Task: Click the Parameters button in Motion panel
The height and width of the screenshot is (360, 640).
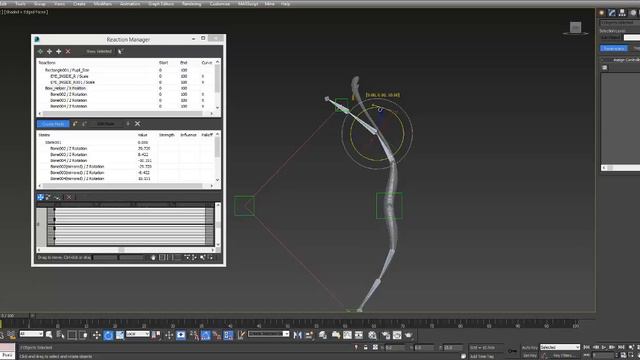Action: [x=613, y=48]
